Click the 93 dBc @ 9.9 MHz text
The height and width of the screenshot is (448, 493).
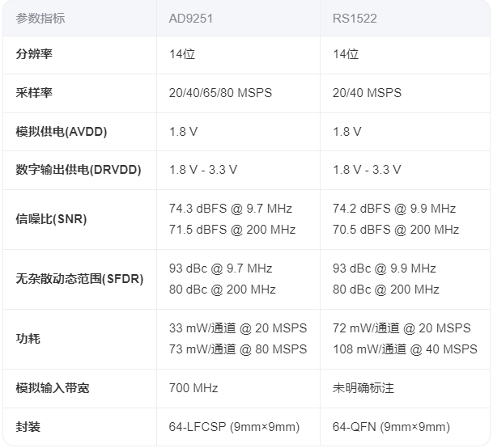(385, 268)
